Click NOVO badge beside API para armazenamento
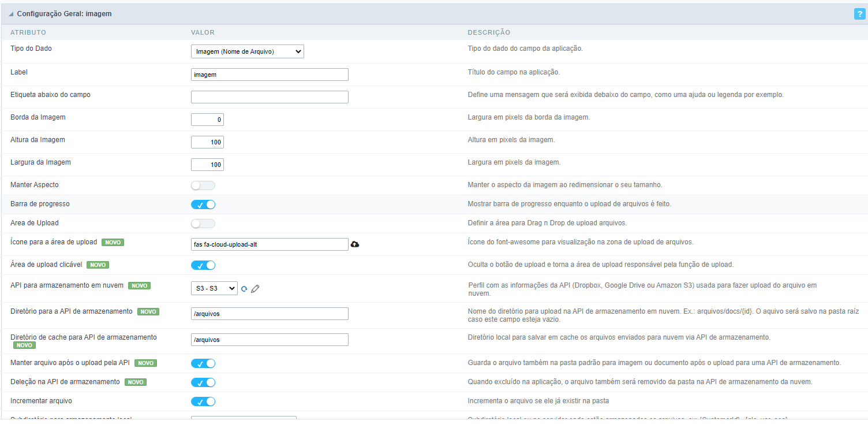 click(140, 286)
